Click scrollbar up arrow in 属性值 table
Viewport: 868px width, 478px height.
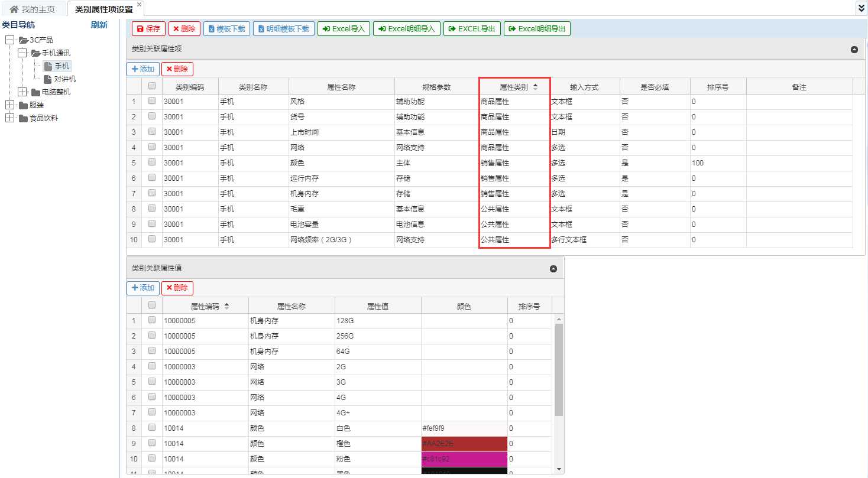point(559,320)
